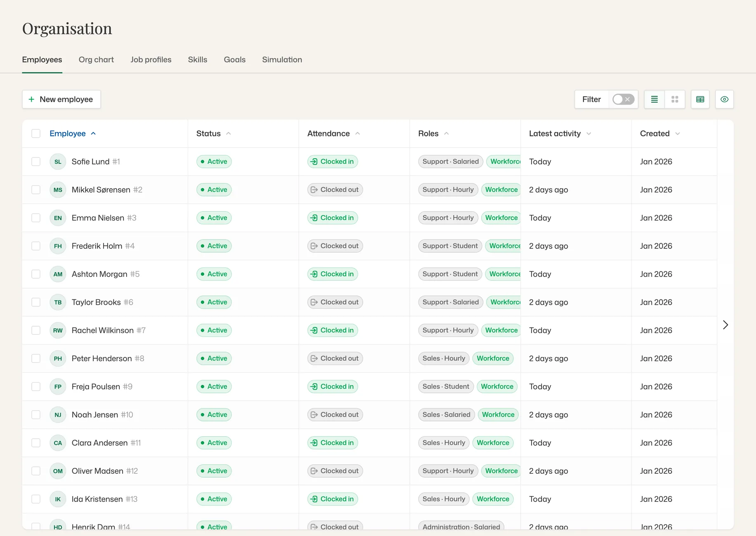Screen dimensions: 756x536
Task: Click the Filter button label
Action: click(591, 99)
